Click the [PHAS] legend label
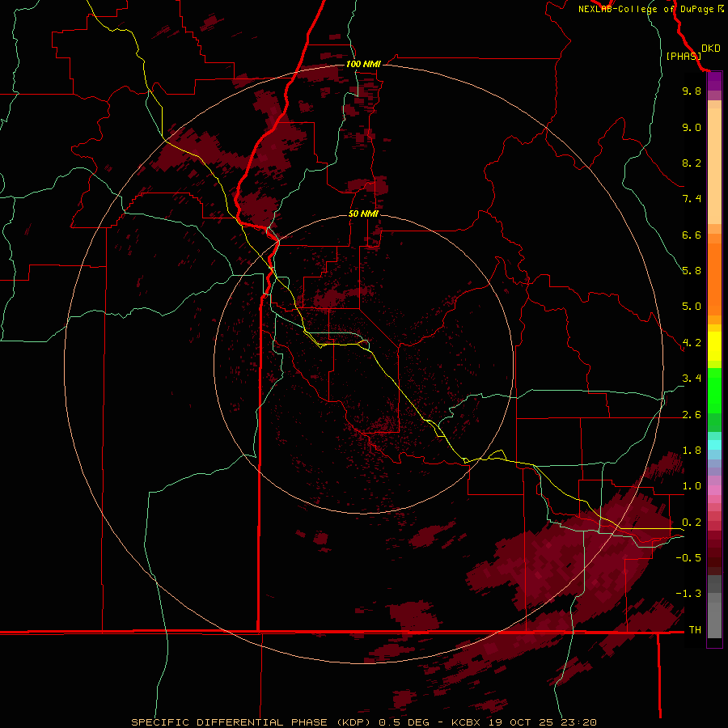Viewport: 728px width, 728px height. click(684, 56)
